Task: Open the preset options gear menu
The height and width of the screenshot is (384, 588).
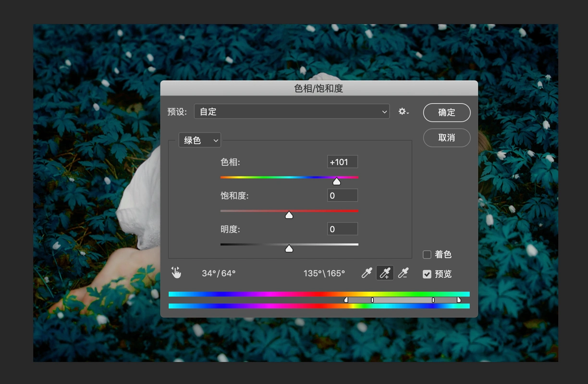Action: tap(403, 111)
